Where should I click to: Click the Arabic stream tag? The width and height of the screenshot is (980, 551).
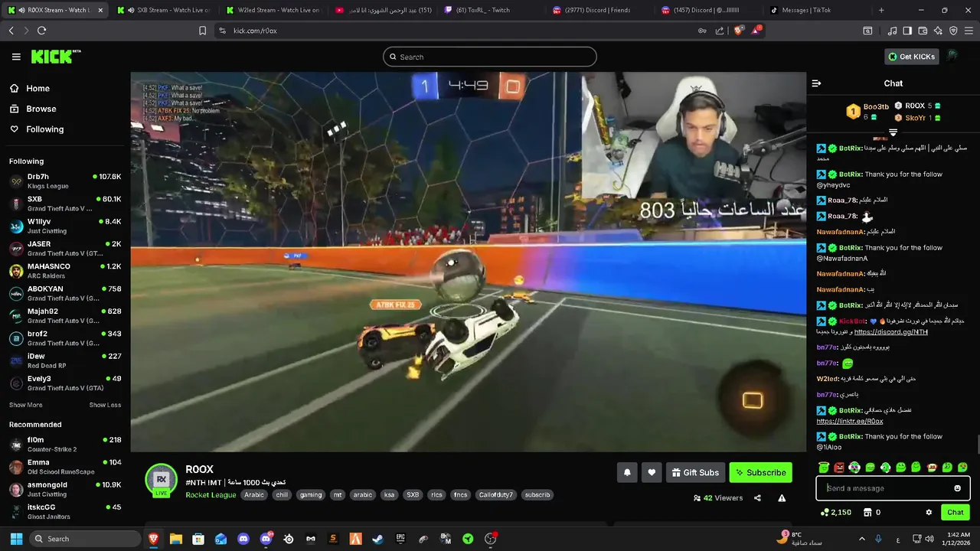click(x=254, y=495)
